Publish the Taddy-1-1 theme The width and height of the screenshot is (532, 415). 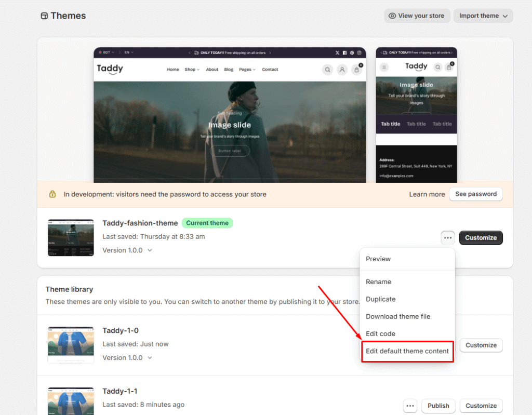click(x=438, y=406)
